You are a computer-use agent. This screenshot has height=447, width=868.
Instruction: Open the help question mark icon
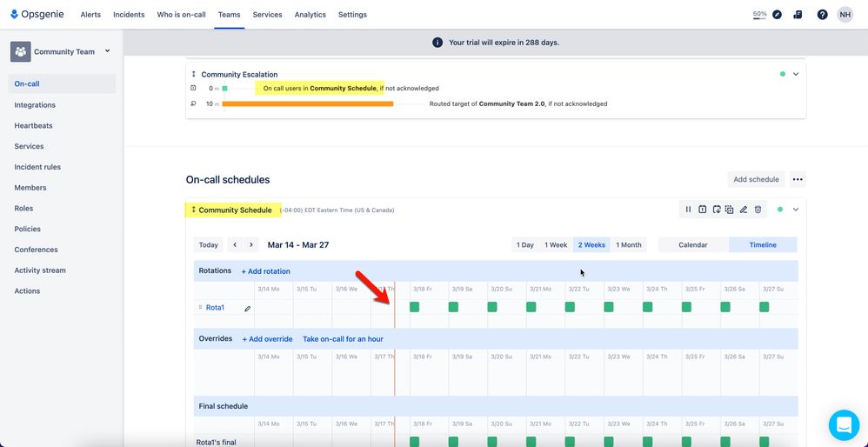823,15
